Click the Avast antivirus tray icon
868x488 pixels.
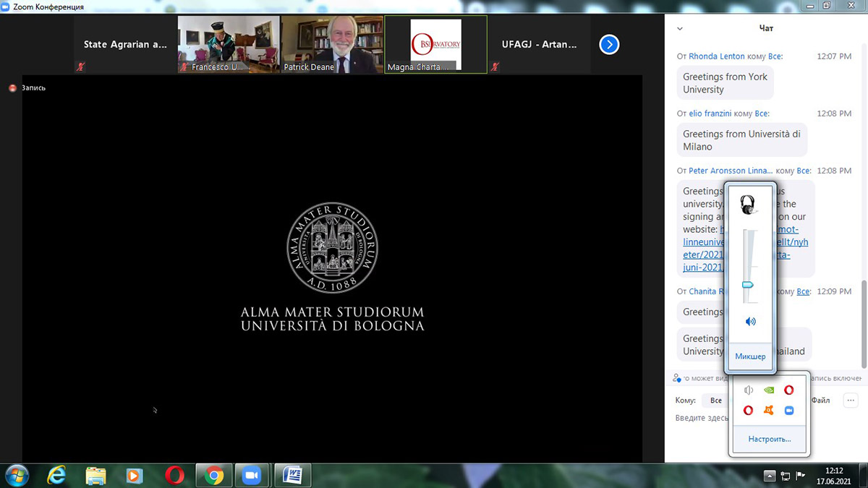769,411
